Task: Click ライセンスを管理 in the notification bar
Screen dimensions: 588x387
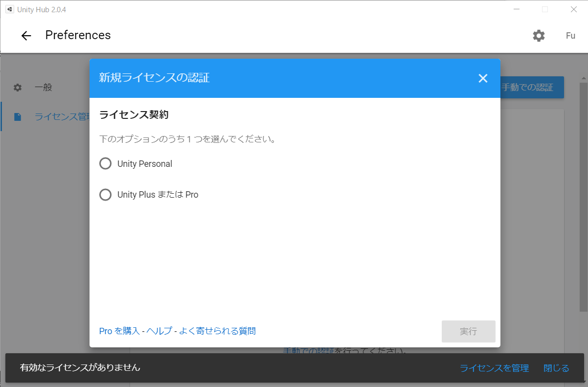Action: [x=494, y=368]
